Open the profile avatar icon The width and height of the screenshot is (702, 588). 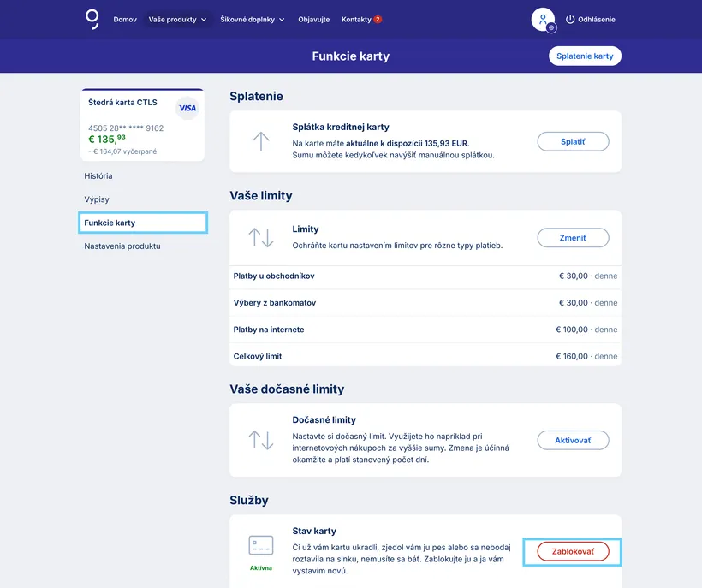(x=542, y=19)
